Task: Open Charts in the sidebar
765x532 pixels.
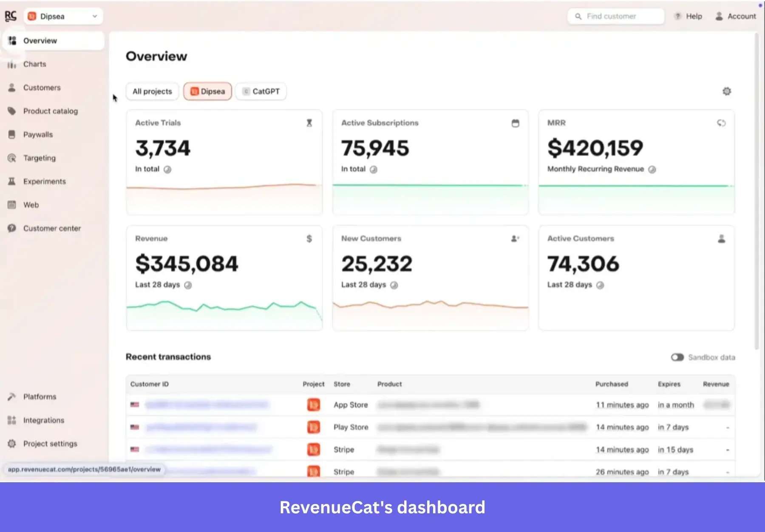Action: (53, 64)
